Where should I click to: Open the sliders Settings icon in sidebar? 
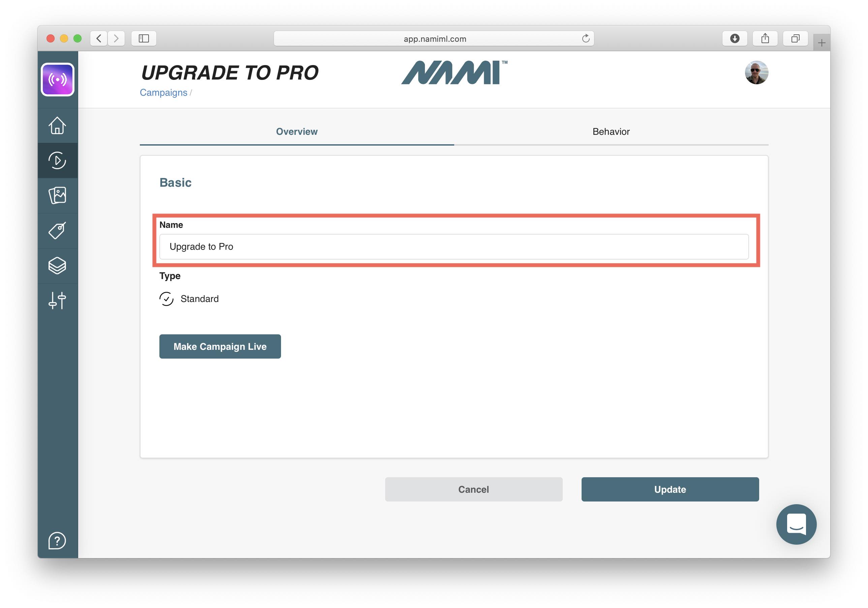58,301
